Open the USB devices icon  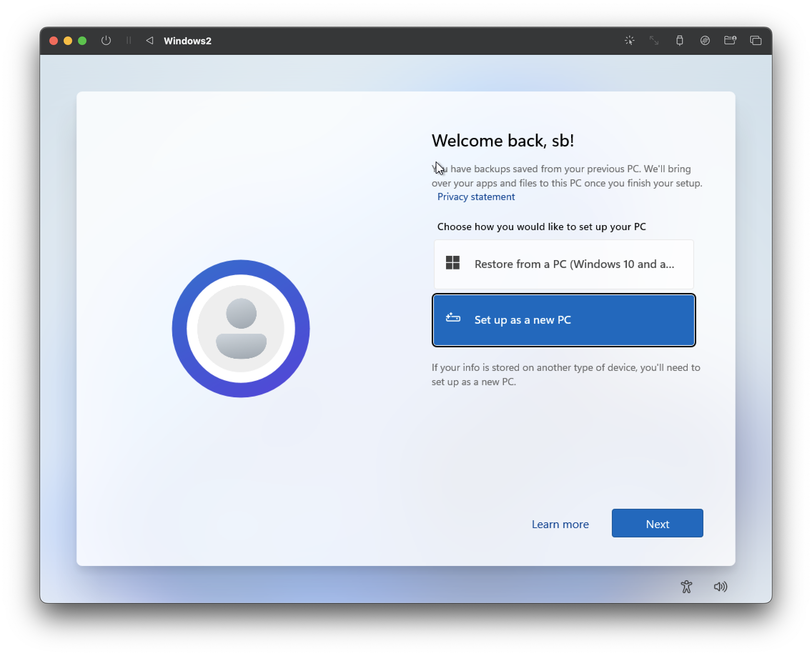coord(679,40)
